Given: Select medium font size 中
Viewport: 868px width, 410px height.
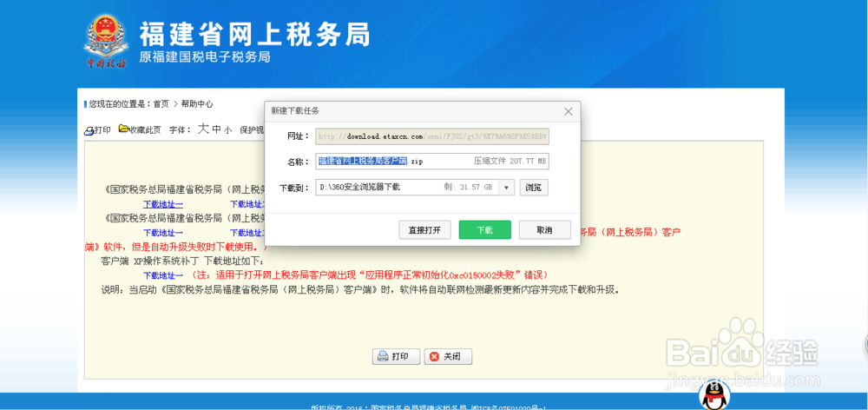Looking at the screenshot, I should [x=217, y=129].
